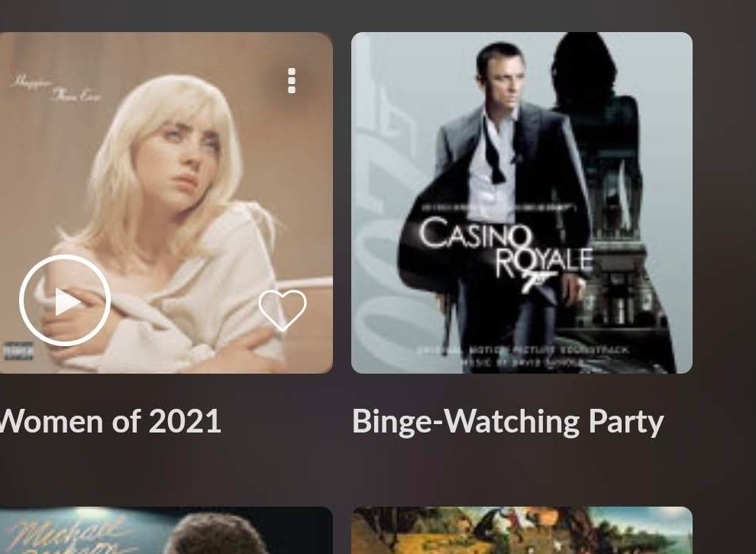Open the blonde singer album cover thumbnail
Screen dimensions: 756x554
166,202
